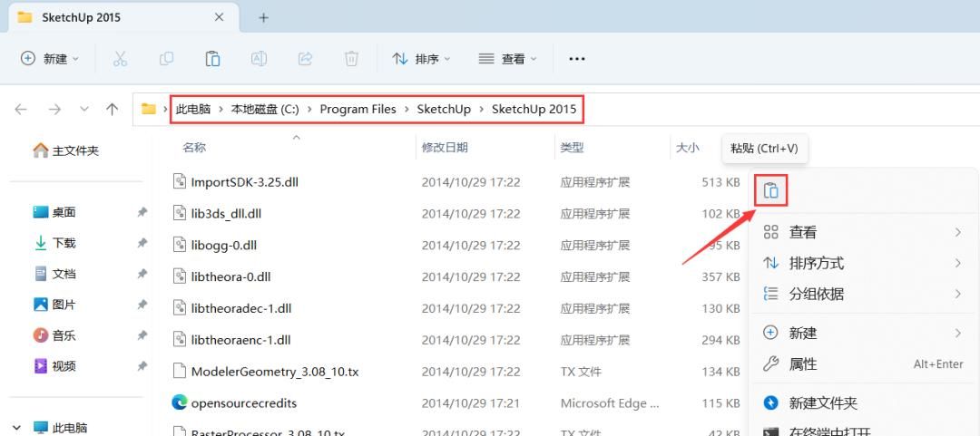The width and height of the screenshot is (980, 436).
Task: Open the 新建 dropdown in toolbar
Action: tap(50, 59)
